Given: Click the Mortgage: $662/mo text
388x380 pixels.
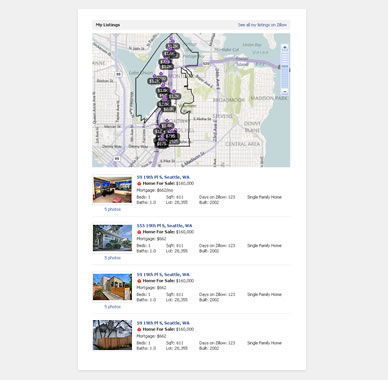Looking at the screenshot, I should (155, 190).
